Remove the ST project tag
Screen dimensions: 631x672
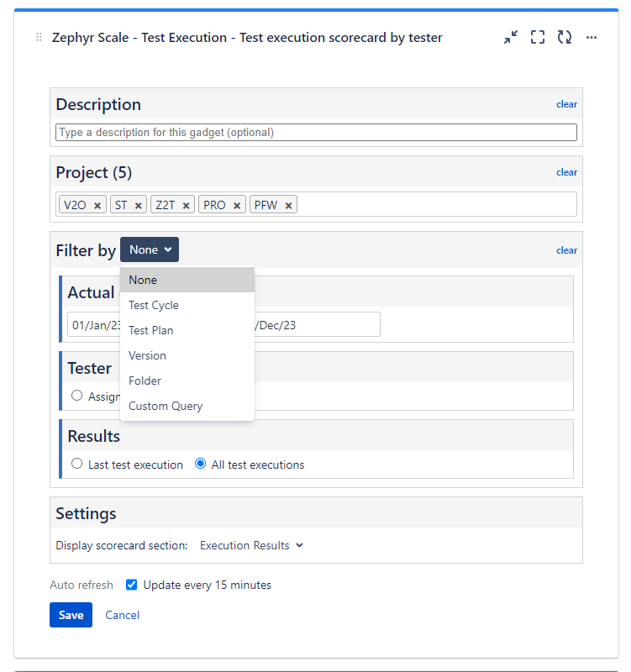(138, 205)
